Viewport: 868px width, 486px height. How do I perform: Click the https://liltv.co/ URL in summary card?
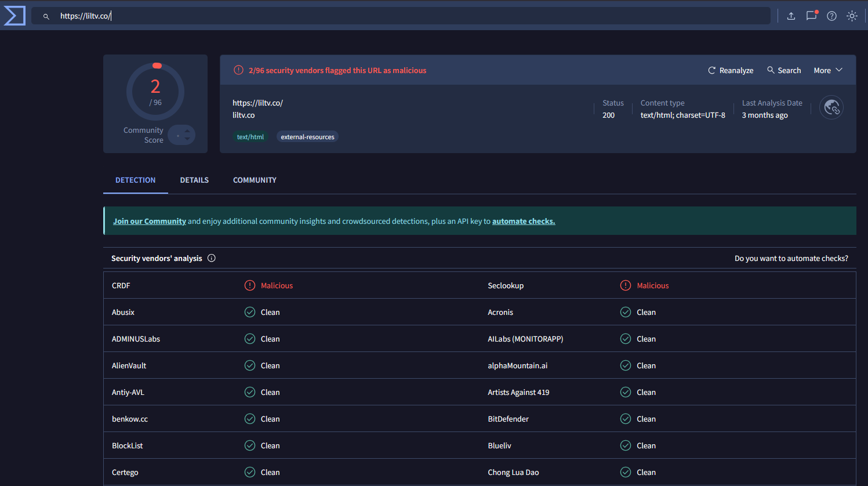pos(257,103)
